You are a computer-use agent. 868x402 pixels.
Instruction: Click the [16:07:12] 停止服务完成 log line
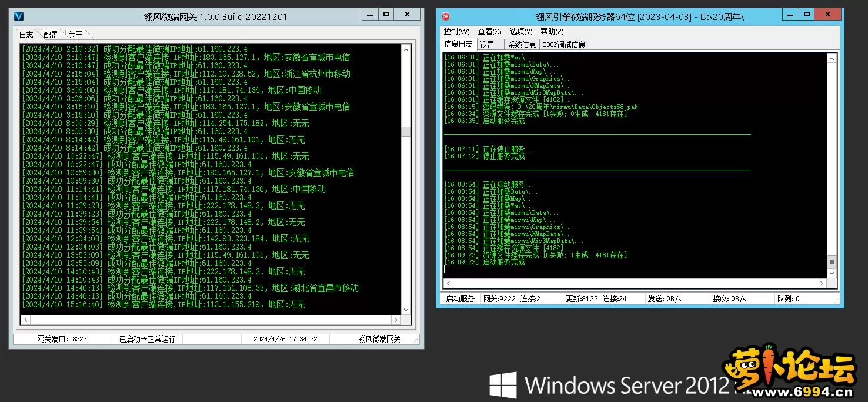485,157
